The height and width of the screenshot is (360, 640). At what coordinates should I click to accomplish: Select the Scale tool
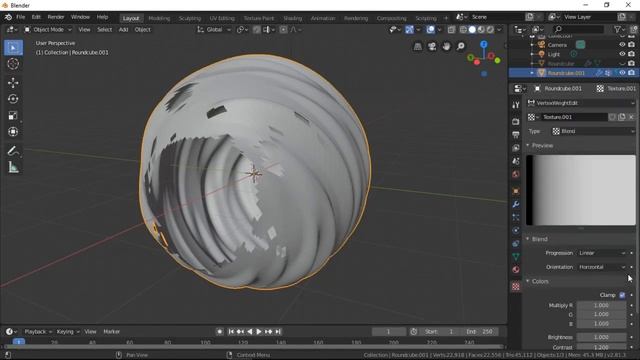[13, 116]
